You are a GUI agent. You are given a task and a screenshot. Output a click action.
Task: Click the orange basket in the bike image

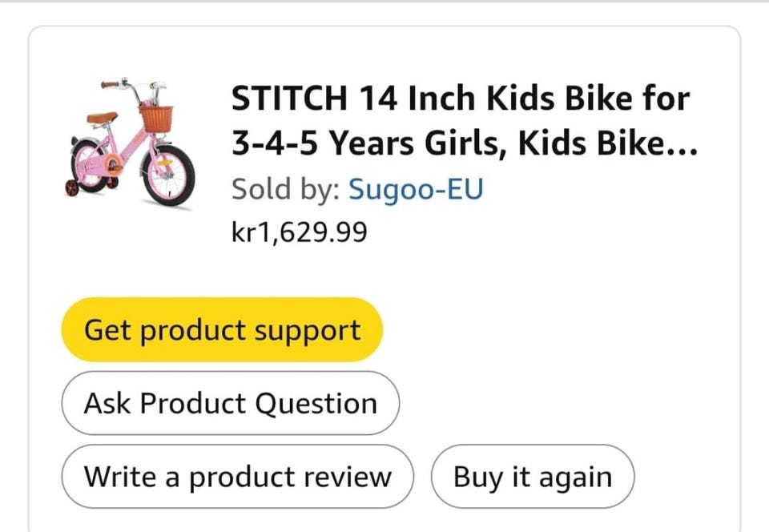[155, 119]
